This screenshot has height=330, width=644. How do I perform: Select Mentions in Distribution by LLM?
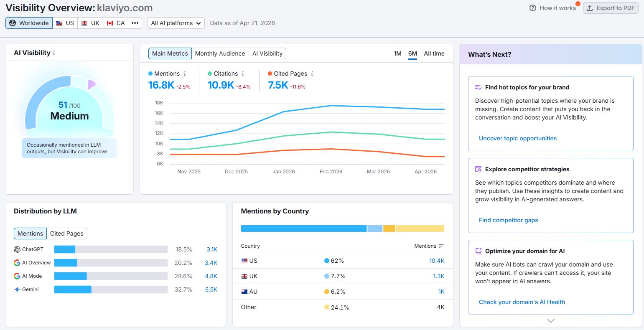[30, 234]
